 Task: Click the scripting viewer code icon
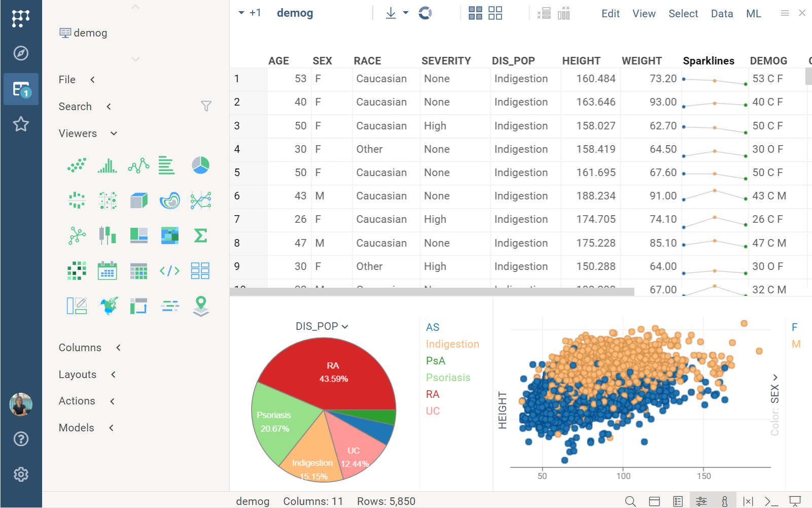pyautogui.click(x=169, y=271)
